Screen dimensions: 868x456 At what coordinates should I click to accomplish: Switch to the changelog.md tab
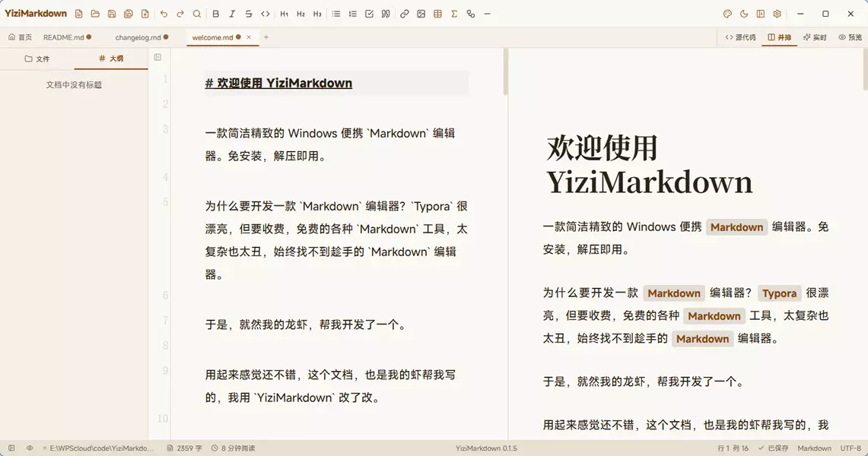pos(141,37)
